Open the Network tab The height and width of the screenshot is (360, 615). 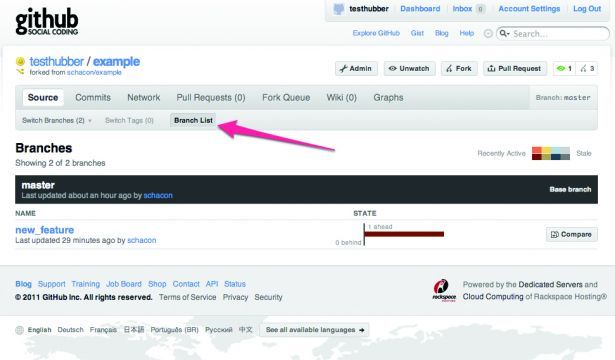click(144, 98)
